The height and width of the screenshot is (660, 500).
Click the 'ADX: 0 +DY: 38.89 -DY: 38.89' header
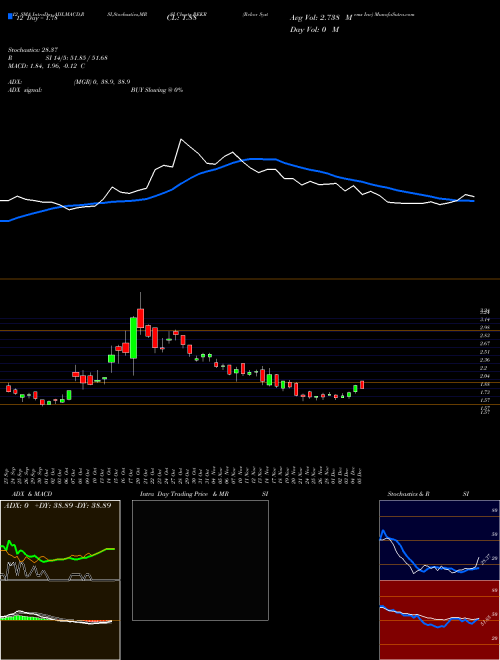coord(58,505)
